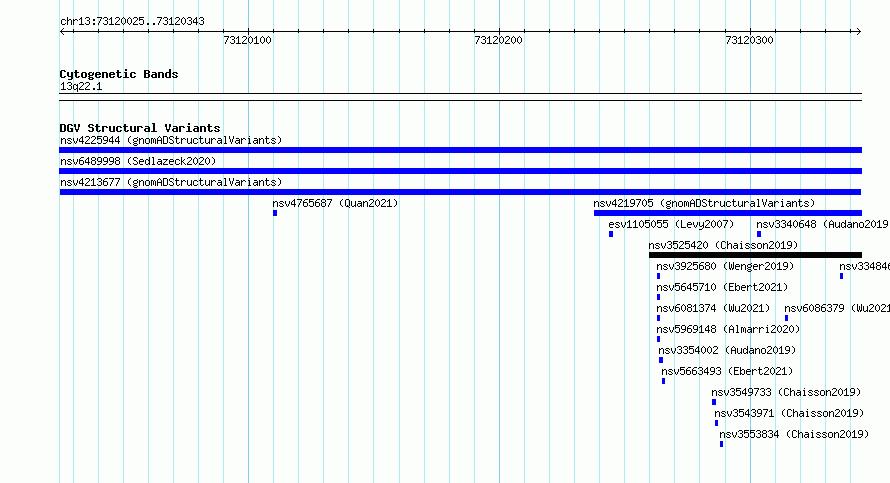The image size is (890, 483).
Task: Click the marker under nsv5663493
Action: (663, 381)
